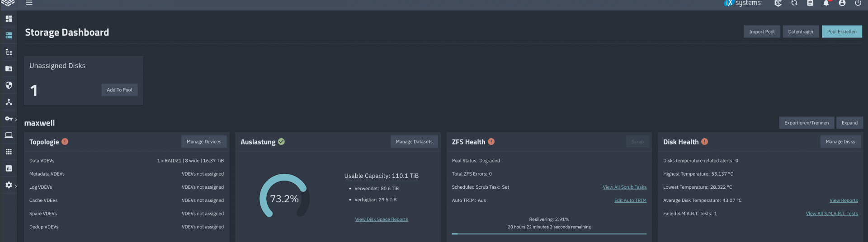Open the Virtualization laptop sidebar icon

point(9,135)
